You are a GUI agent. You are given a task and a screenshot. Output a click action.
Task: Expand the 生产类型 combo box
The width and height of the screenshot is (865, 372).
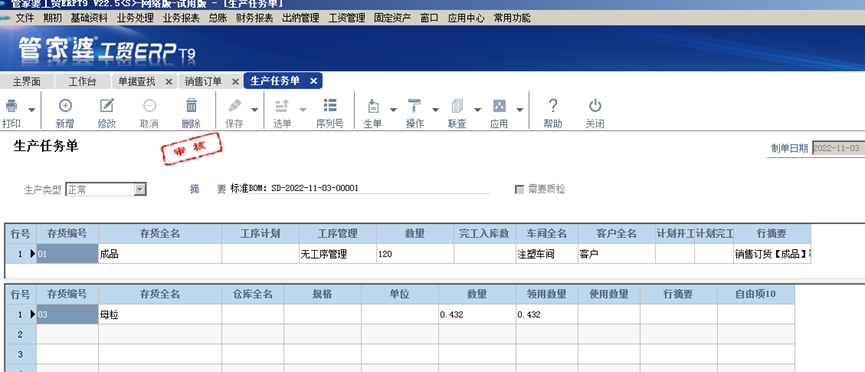[x=140, y=189]
